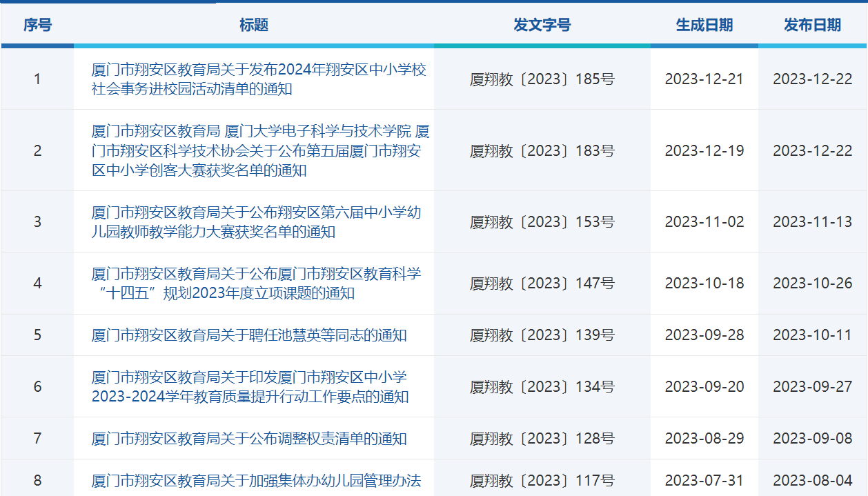This screenshot has width=868, height=496.
Task: Select document number 厦翔教〔2023〕147号
Action: [542, 284]
